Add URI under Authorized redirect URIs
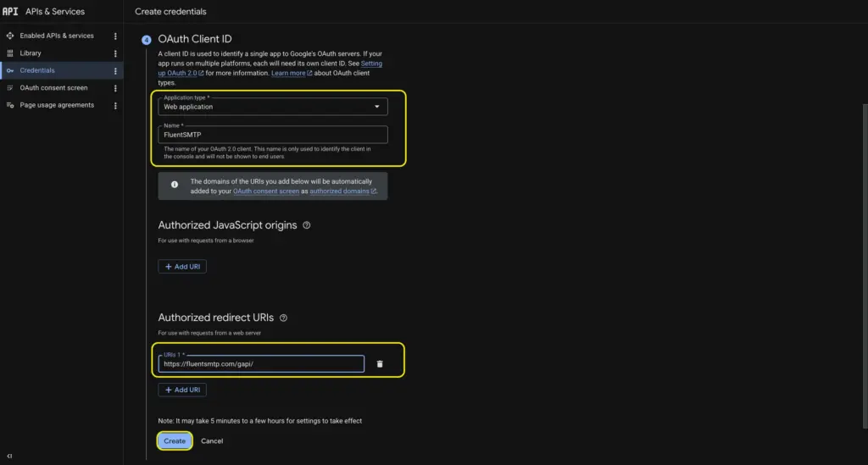Viewport: 868px width, 465px height. coord(182,390)
